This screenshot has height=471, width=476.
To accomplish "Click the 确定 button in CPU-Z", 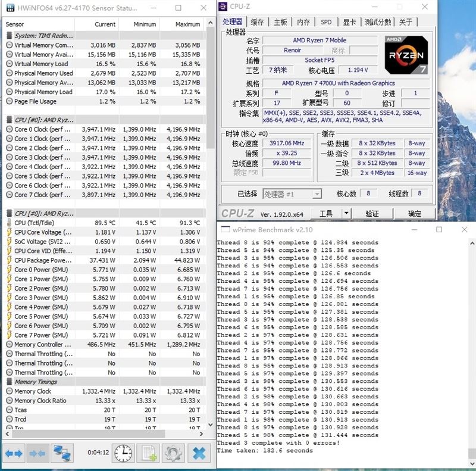I will click(415, 214).
